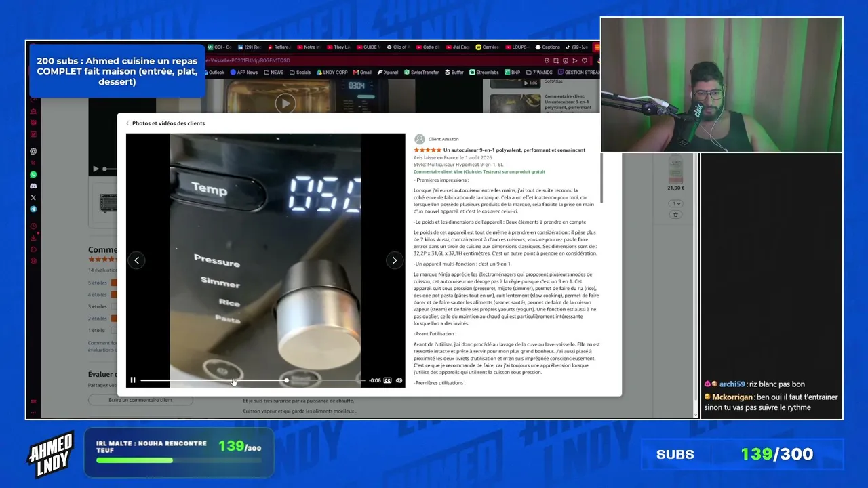Open the Commentaire client video thumbnail
868x488 pixels.
coord(515,102)
